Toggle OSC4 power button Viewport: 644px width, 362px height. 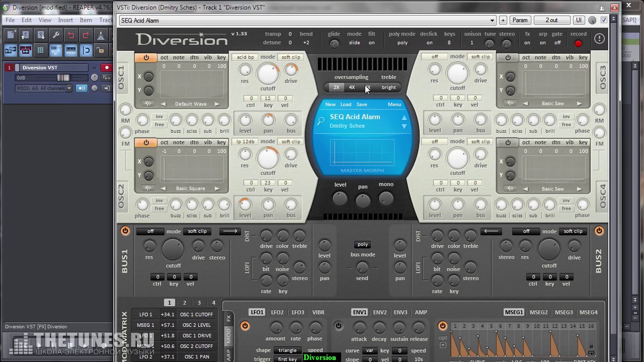(508, 143)
